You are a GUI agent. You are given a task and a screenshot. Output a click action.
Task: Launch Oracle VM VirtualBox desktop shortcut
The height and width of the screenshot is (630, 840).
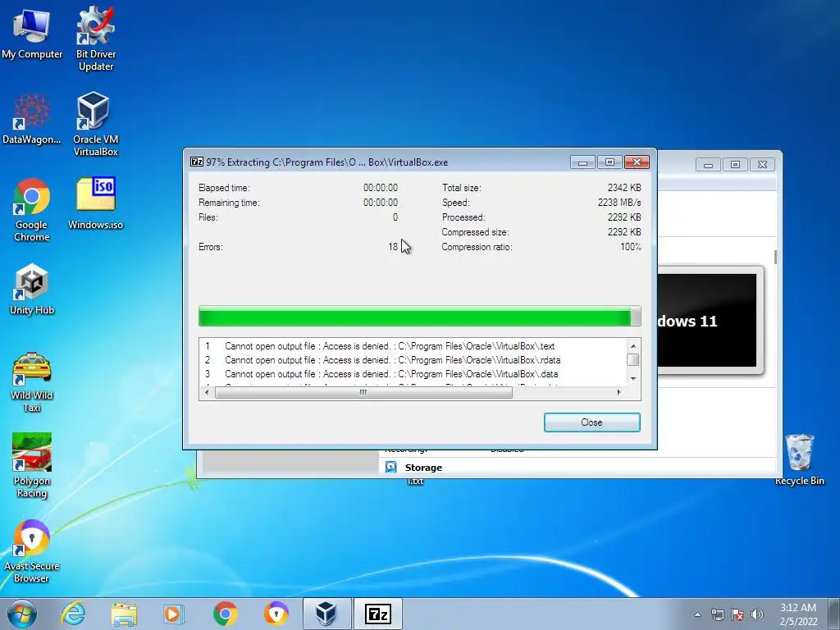[95, 123]
